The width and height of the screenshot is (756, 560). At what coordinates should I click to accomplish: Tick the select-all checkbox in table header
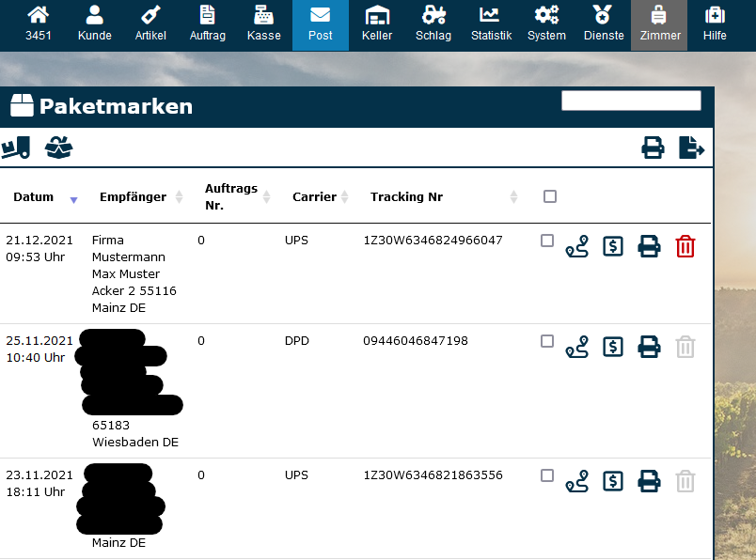(x=550, y=196)
